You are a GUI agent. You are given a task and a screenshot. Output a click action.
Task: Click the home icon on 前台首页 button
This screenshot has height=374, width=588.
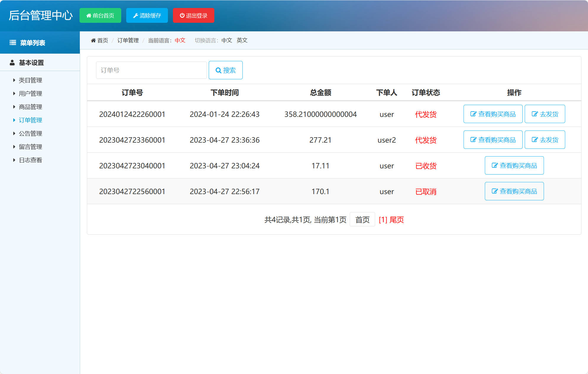88,15
